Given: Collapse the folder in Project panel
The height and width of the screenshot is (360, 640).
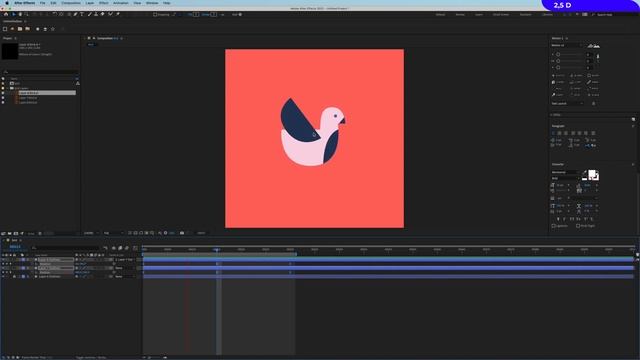Looking at the screenshot, I should (7, 88).
